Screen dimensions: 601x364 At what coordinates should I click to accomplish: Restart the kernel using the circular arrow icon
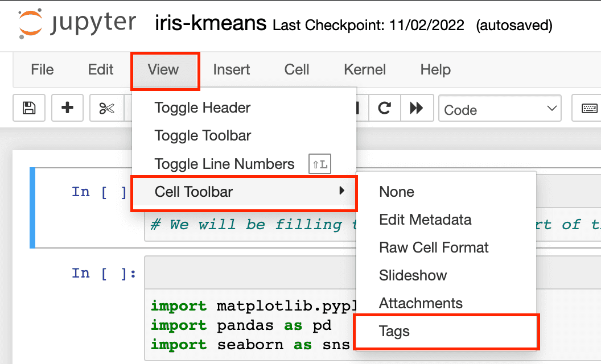pyautogui.click(x=385, y=108)
